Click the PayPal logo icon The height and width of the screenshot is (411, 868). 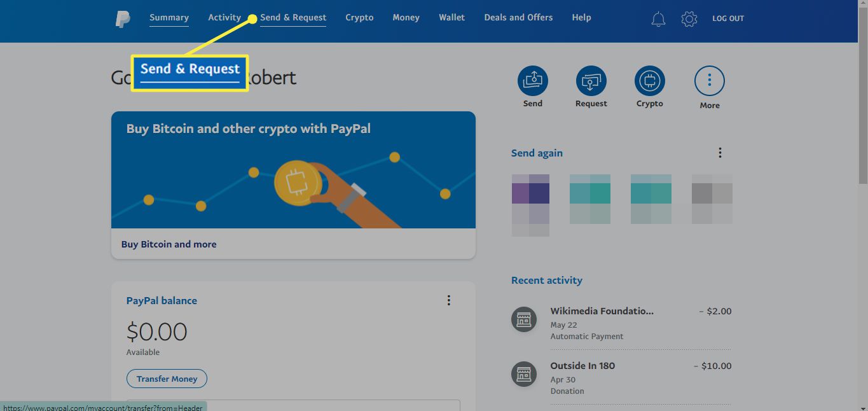[x=123, y=19]
